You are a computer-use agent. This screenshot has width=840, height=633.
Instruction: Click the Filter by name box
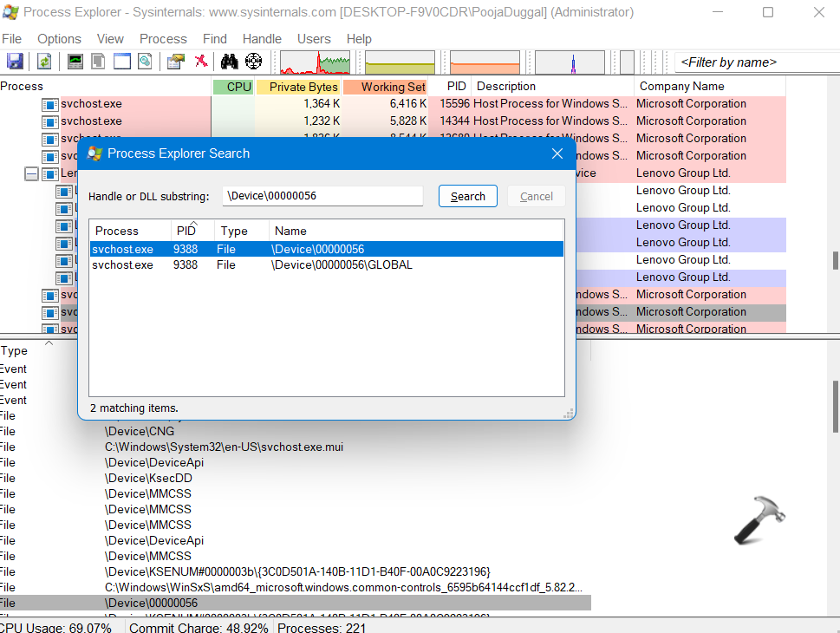coord(754,62)
